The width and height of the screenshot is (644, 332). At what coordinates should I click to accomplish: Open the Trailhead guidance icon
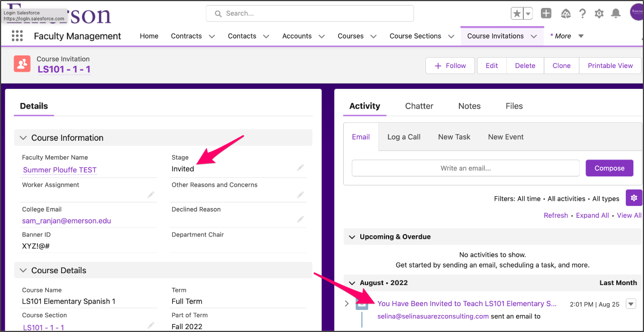pos(566,14)
